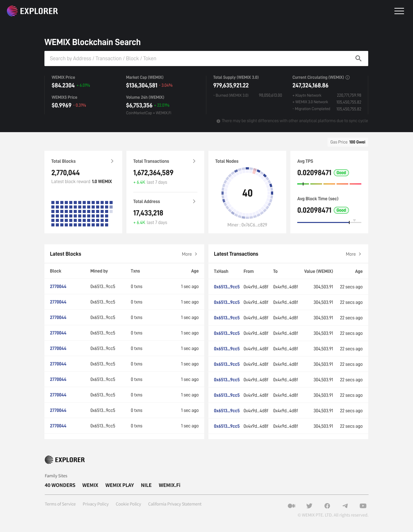Screen dimensions: 413x532
Task: Open Total Blocks details chevron
Action: click(112, 161)
